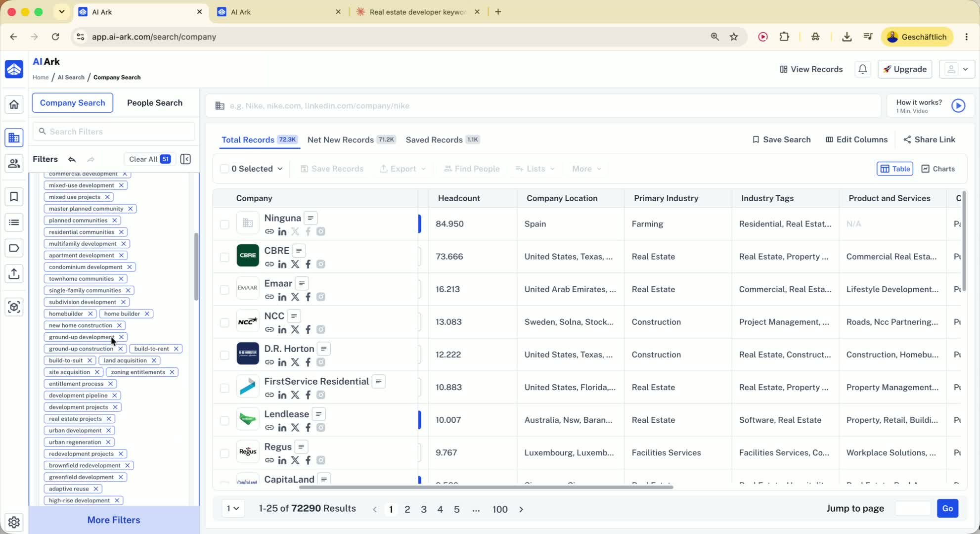The image size is (980, 534).
Task: Remove the build-to-rent filter tag
Action: (x=176, y=349)
